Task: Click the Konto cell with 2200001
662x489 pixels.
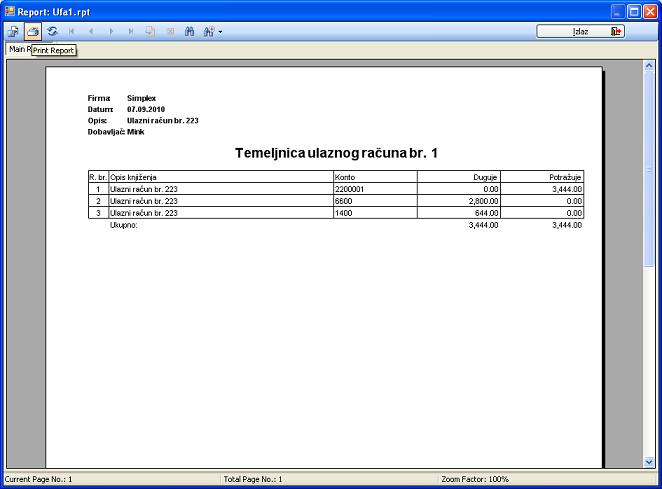Action: [x=349, y=188]
